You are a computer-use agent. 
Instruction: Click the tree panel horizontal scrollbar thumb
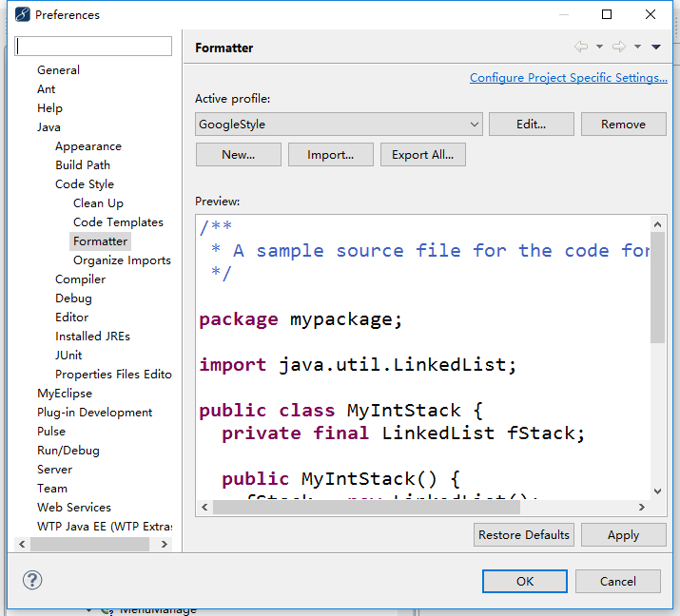(x=89, y=544)
